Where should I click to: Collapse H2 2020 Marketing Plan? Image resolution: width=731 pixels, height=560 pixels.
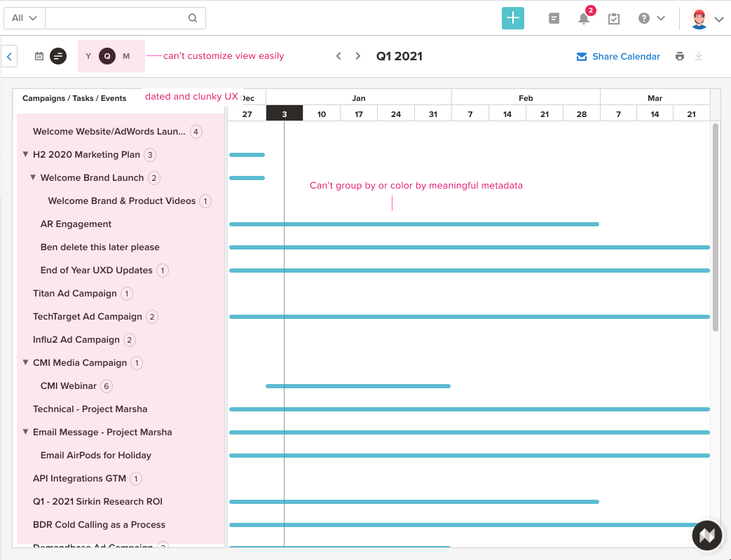click(26, 154)
